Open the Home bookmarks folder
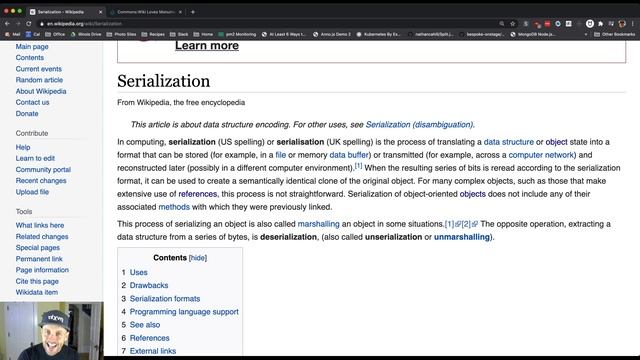The width and height of the screenshot is (640, 360). [x=203, y=34]
